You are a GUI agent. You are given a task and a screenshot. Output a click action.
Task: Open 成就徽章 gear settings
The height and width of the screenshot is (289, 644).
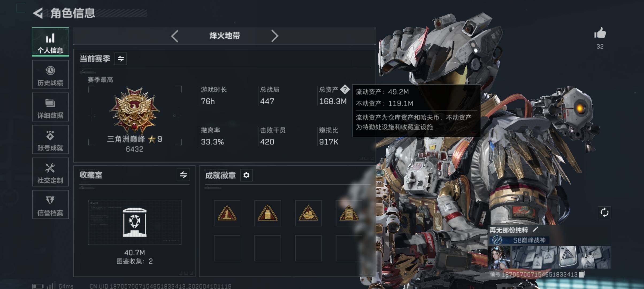point(246,175)
